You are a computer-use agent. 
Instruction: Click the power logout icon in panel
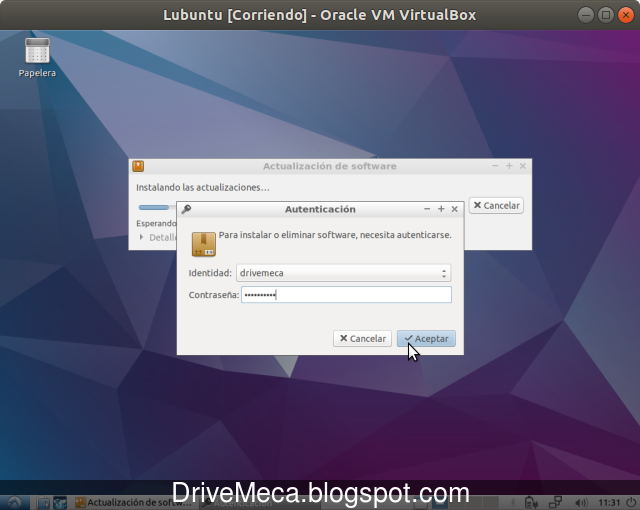pyautogui.click(x=631, y=503)
